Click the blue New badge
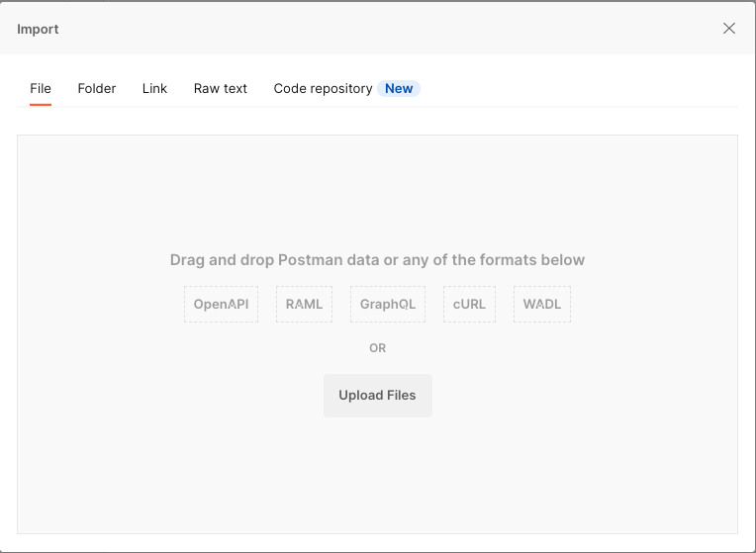The image size is (756, 553). coord(399,88)
